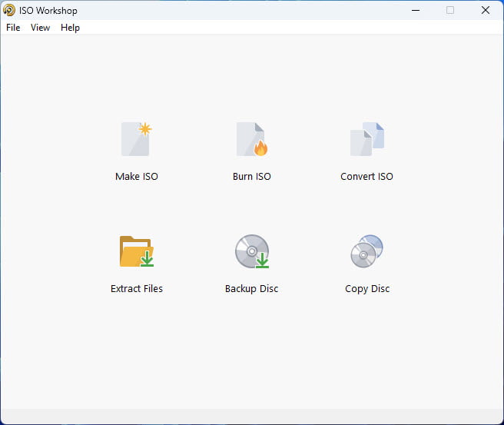Screen dimensions: 504x425
Task: Open the Help menu
Action: 70,28
